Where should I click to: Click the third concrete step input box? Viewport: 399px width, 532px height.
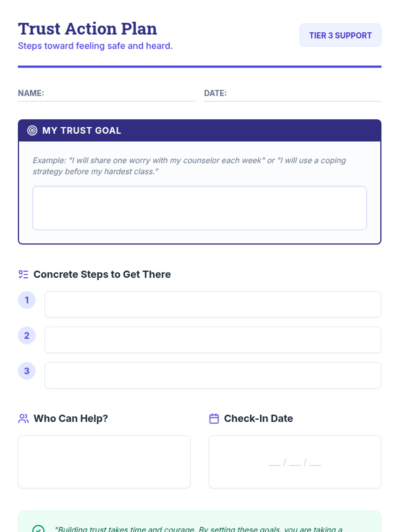(x=213, y=375)
